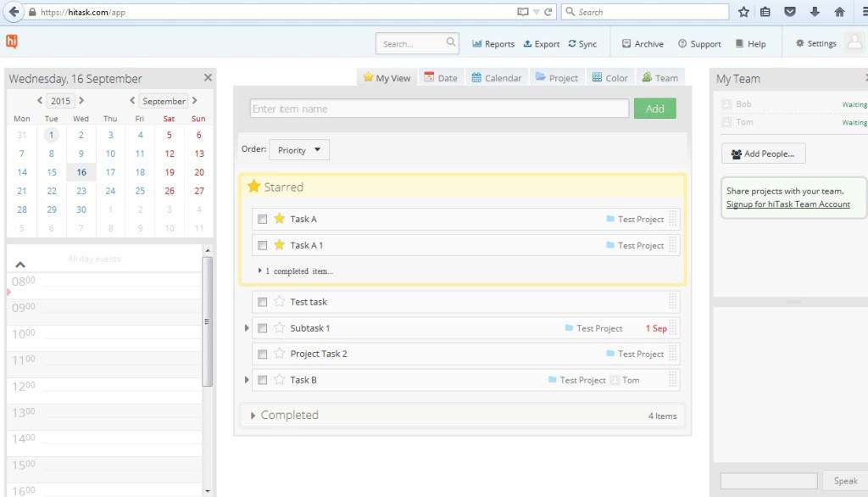Open Help

(x=751, y=44)
